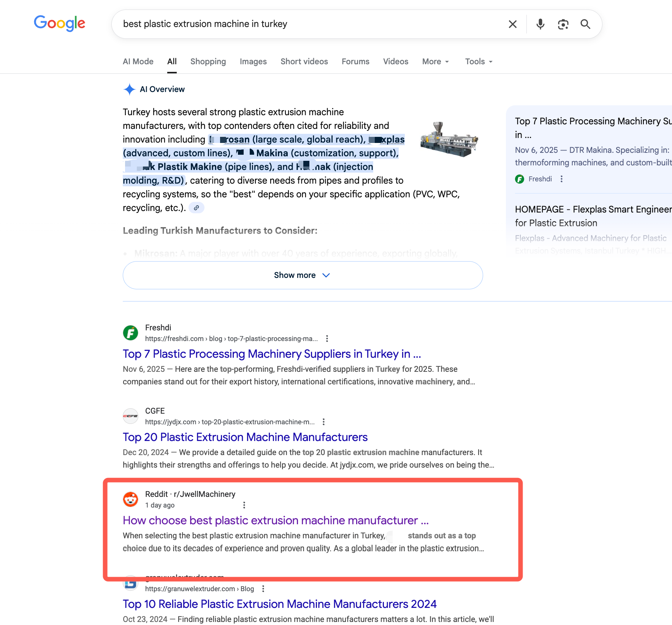Open three-dot menu for Reddit result
672x625 pixels.
[x=244, y=505]
